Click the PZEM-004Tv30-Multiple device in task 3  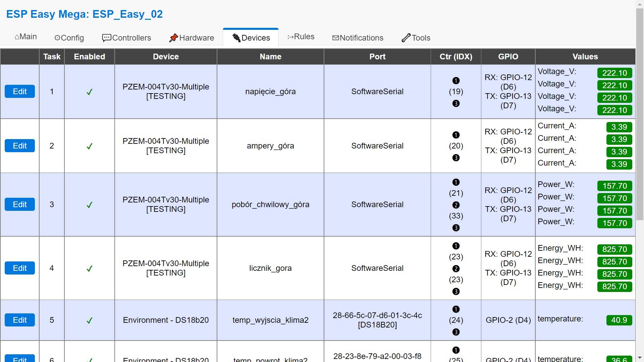[x=166, y=204]
